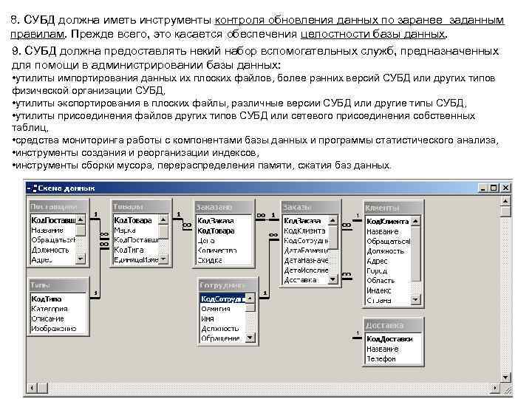
Task: Select КодПоставщика field in Поставщики table
Action: pos(53,220)
